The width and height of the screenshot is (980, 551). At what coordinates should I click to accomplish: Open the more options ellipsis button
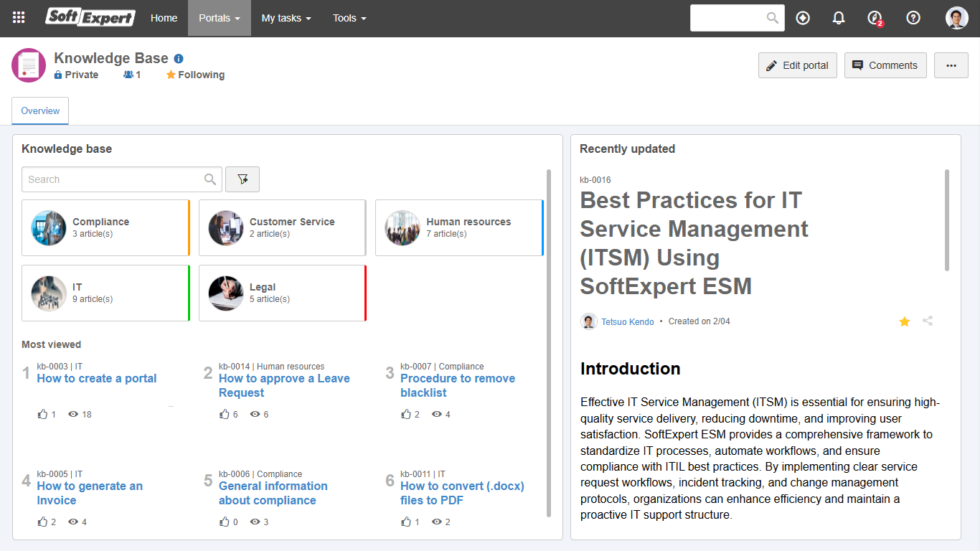pos(951,65)
